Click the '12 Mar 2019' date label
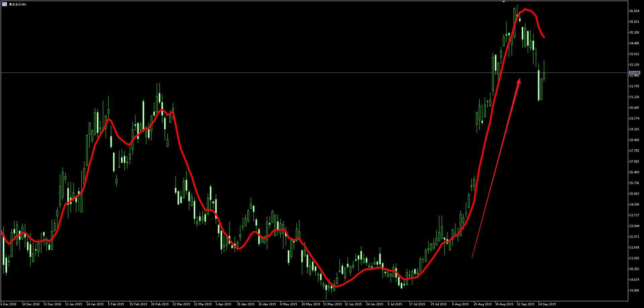 (x=181, y=304)
